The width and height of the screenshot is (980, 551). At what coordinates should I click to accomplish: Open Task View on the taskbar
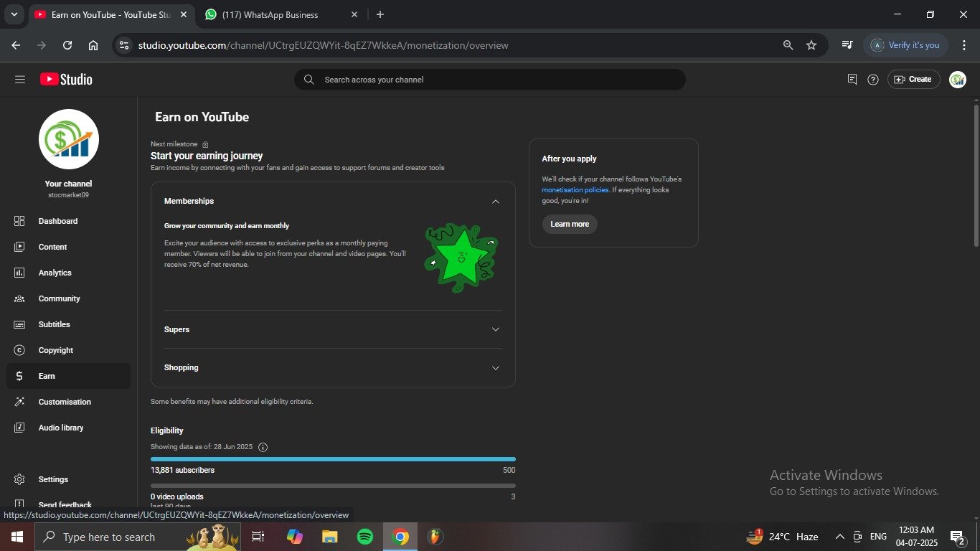(258, 537)
